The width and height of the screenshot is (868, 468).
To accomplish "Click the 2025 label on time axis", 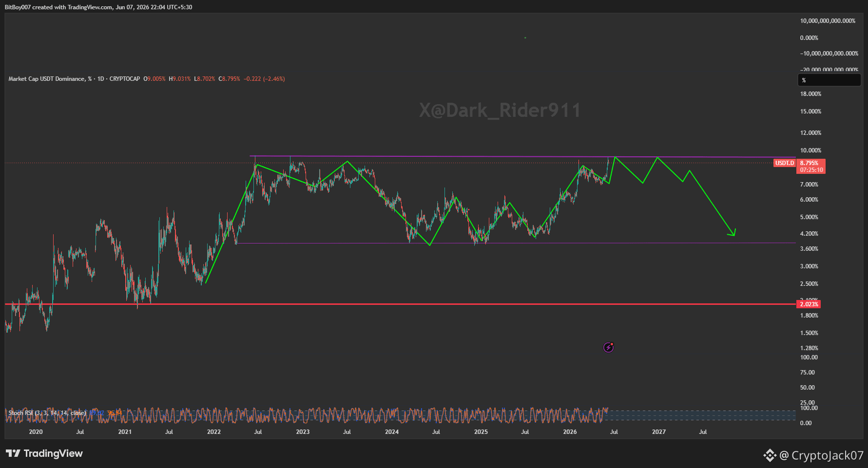I will click(x=481, y=432).
